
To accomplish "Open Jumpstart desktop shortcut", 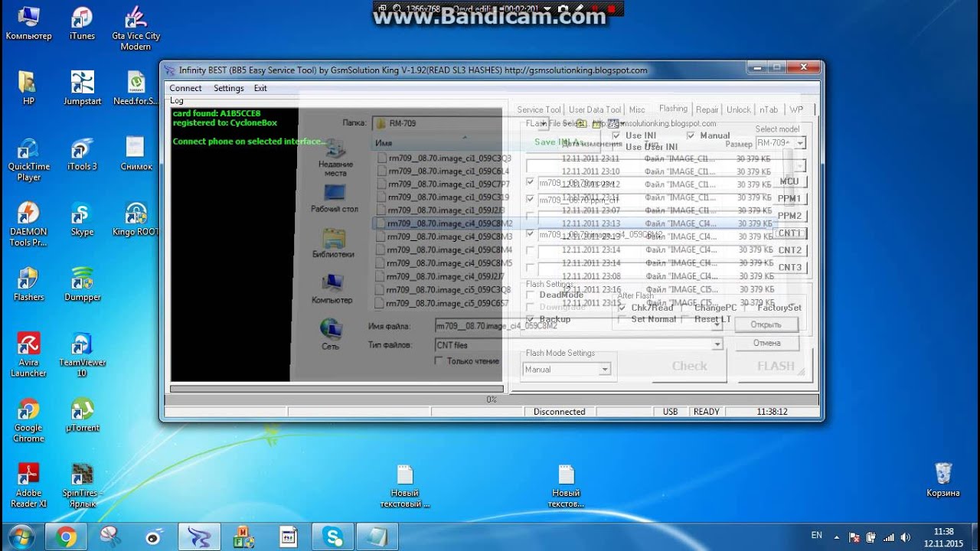I will coord(82,88).
